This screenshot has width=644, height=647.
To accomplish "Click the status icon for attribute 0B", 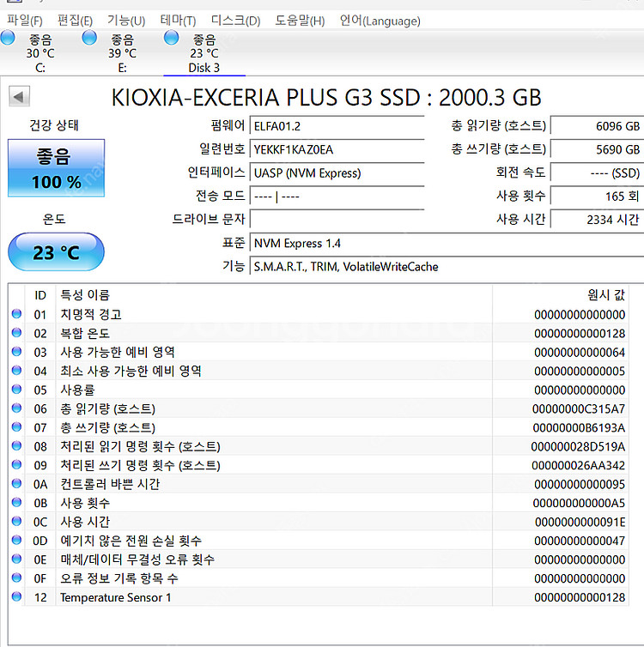I will 16,502.
